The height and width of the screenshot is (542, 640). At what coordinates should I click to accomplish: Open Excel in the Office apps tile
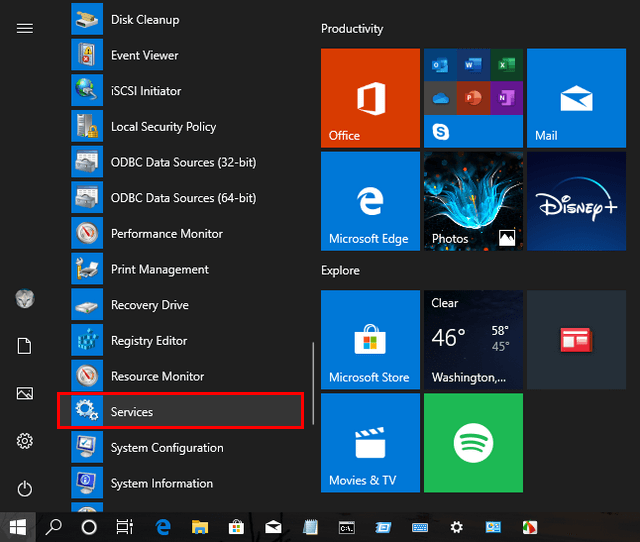507,65
